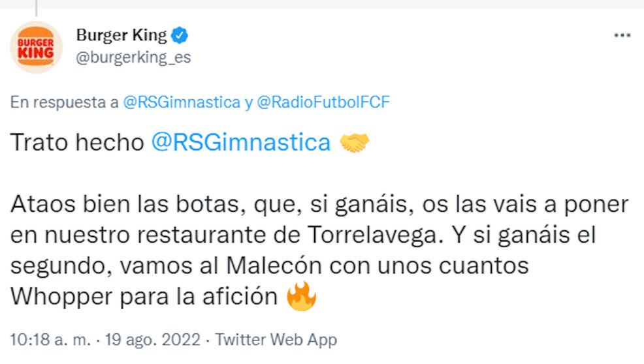Open @RSGimnastica in the reply-to line
This screenshot has width=644, height=364.
[182, 102]
